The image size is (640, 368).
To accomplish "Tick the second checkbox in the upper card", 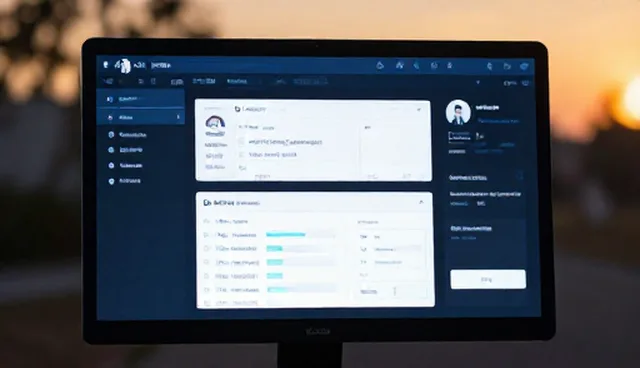I will 241,155.
